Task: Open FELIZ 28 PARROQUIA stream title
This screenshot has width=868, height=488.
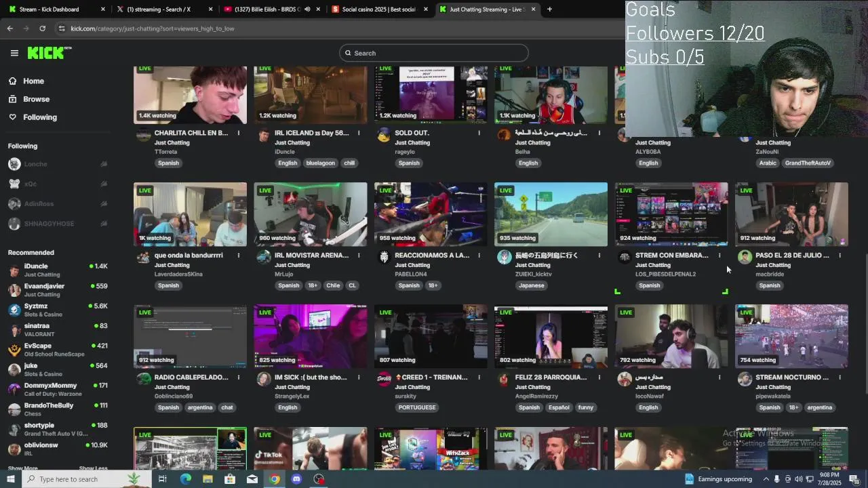Action: (x=551, y=377)
